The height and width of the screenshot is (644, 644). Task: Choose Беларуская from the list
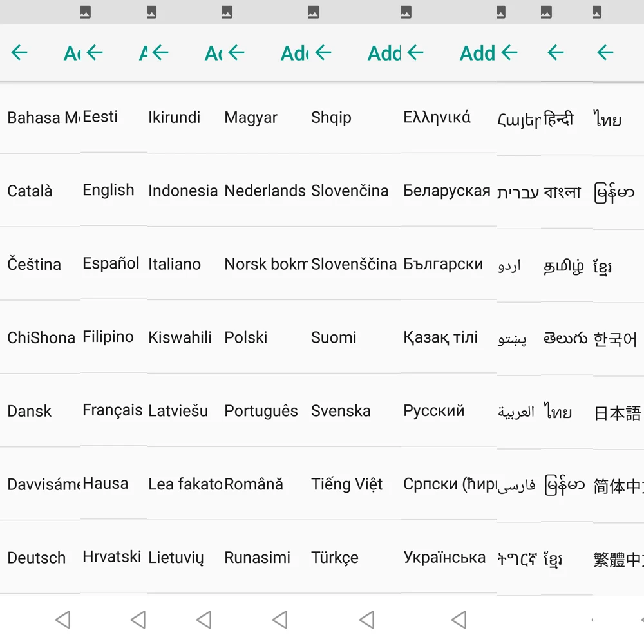[x=447, y=191]
